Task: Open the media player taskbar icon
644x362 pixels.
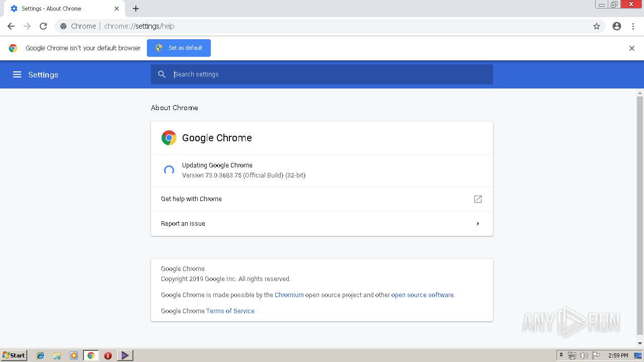Action: pos(74,355)
